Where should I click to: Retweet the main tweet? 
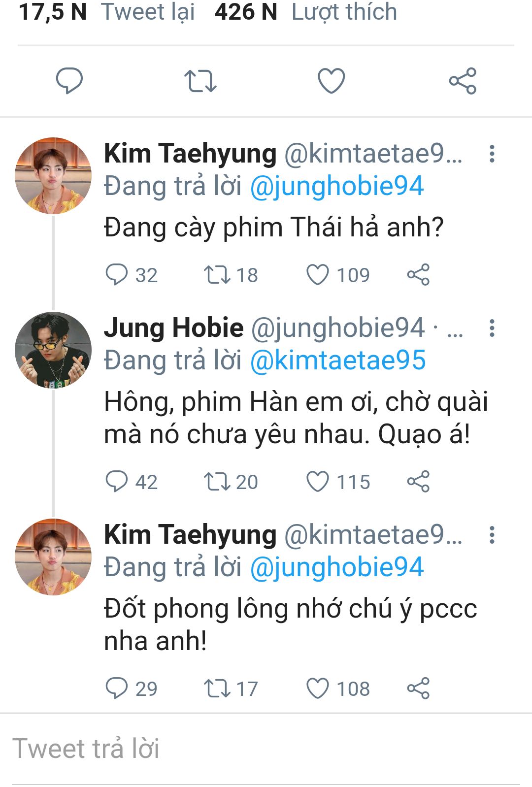(200, 81)
